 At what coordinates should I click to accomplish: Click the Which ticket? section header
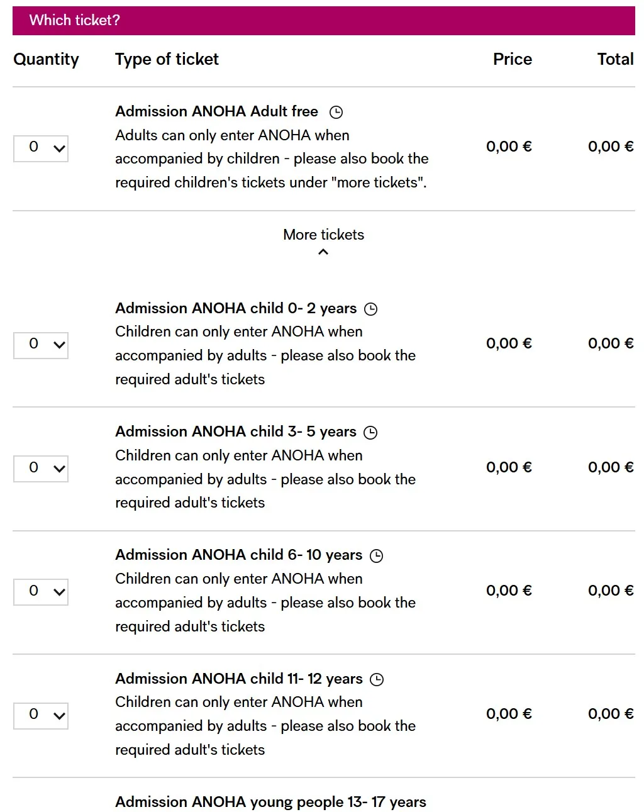(323, 21)
